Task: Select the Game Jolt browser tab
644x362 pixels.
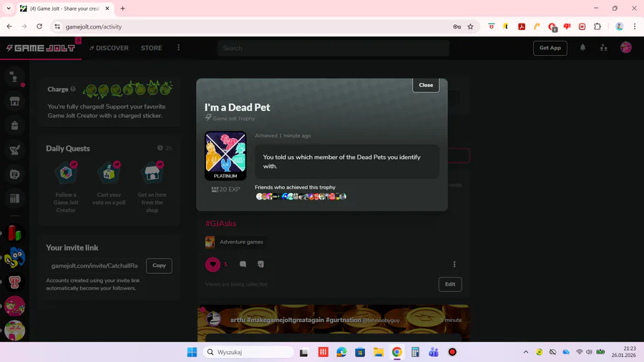Action: [x=65, y=8]
